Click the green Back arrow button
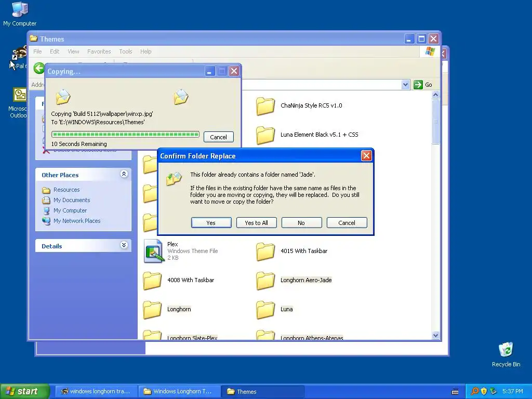Screen dimensions: 532x399 coord(39,68)
